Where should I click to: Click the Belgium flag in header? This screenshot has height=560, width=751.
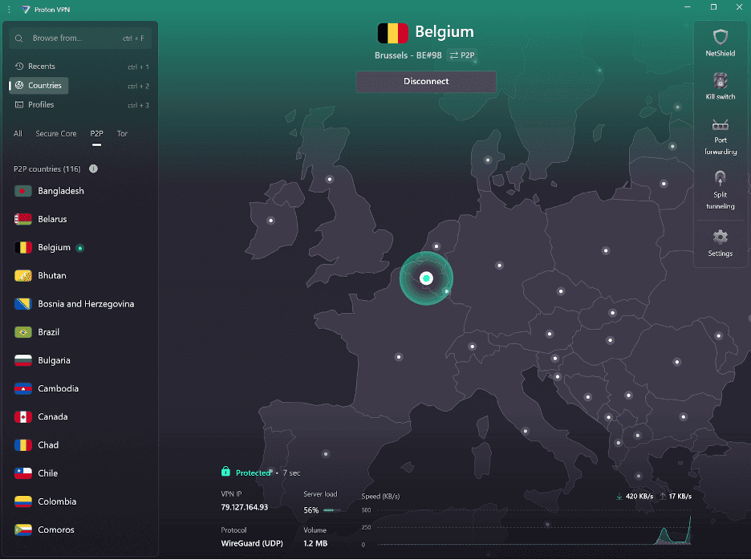(392, 33)
